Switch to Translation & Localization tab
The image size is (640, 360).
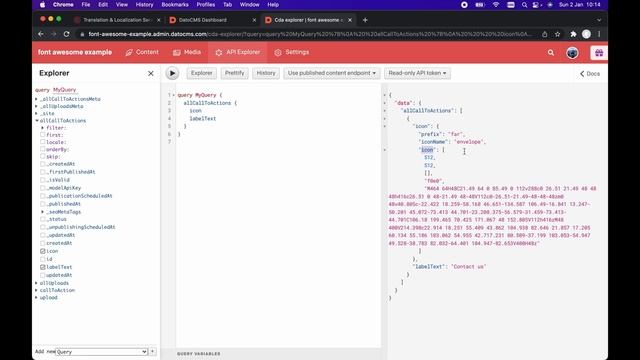pyautogui.click(x=116, y=20)
